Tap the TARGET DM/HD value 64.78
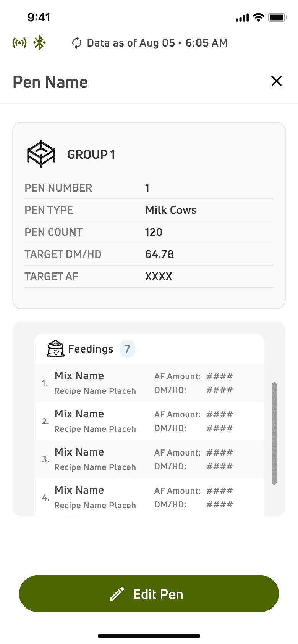The width and height of the screenshot is (298, 644). [x=159, y=254]
